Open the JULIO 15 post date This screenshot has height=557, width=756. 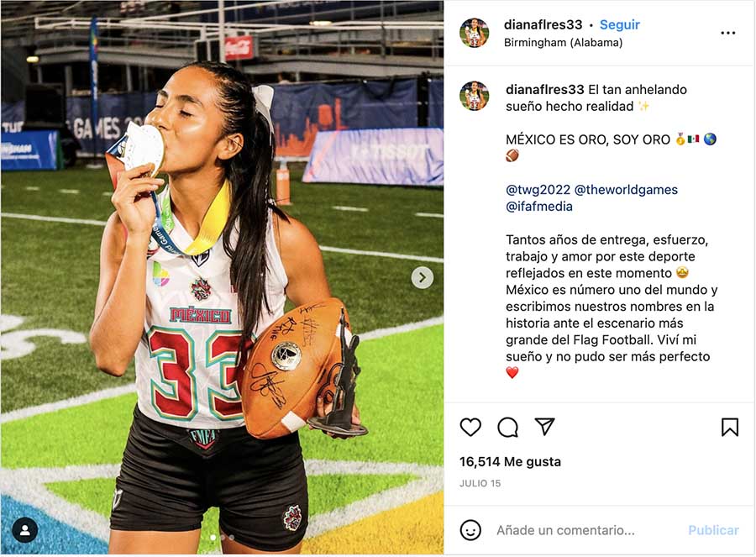point(480,483)
